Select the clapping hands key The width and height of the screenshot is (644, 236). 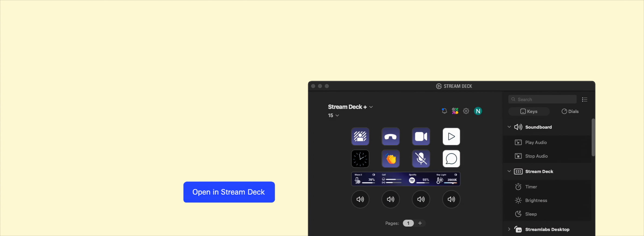click(x=391, y=159)
